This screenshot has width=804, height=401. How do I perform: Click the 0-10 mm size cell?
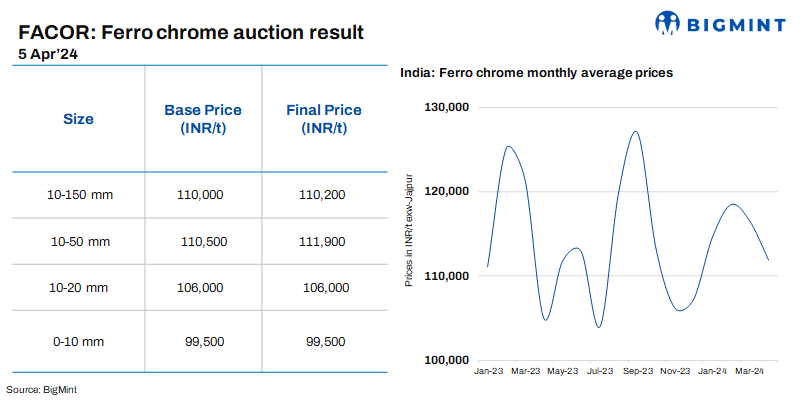point(82,341)
